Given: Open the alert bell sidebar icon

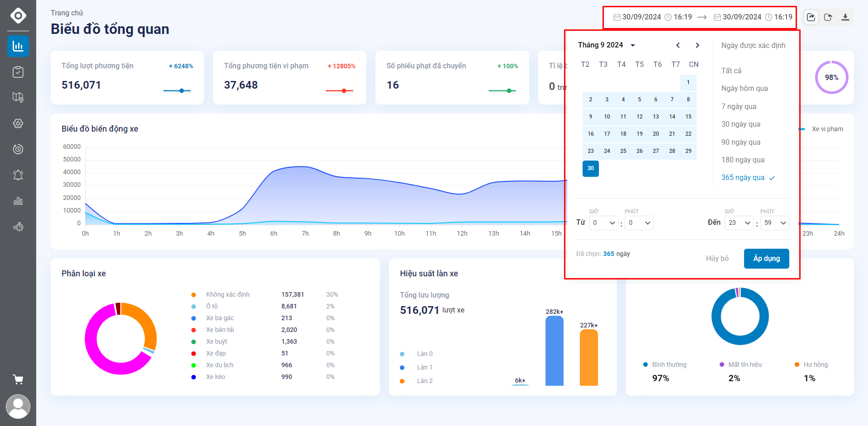Looking at the screenshot, I should 18,175.
